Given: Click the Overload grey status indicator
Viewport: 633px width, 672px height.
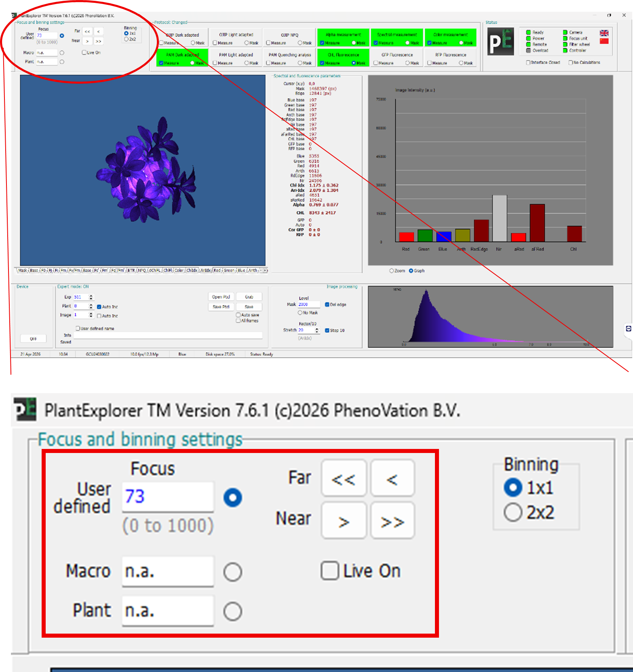Looking at the screenshot, I should coord(528,51).
